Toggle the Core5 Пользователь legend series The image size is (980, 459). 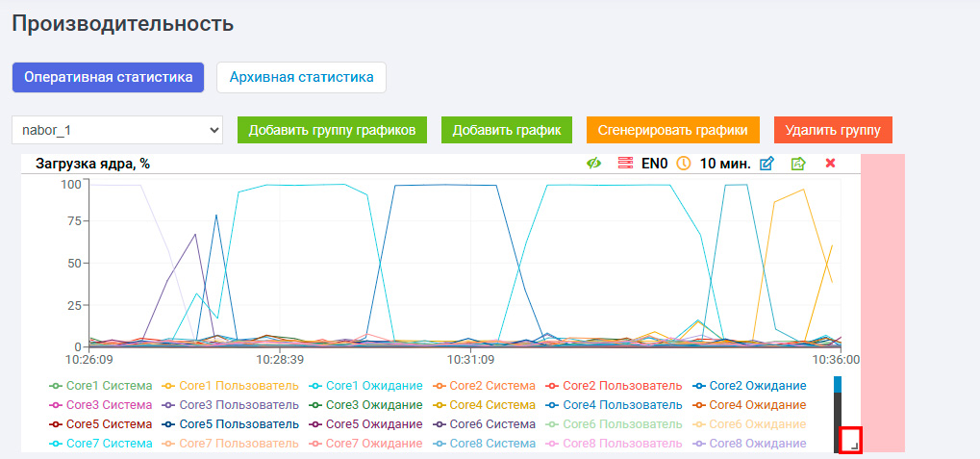click(230, 424)
